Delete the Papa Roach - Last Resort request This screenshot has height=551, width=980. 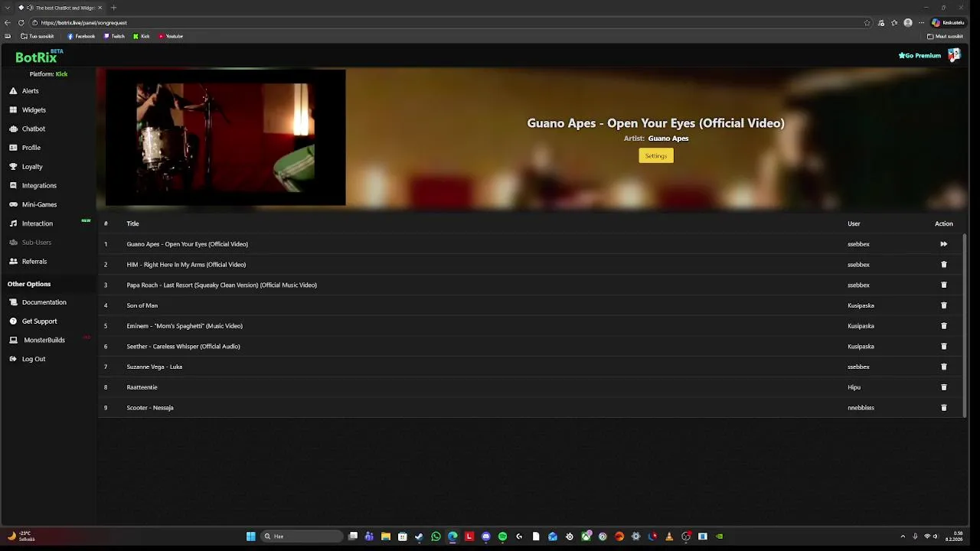943,285
